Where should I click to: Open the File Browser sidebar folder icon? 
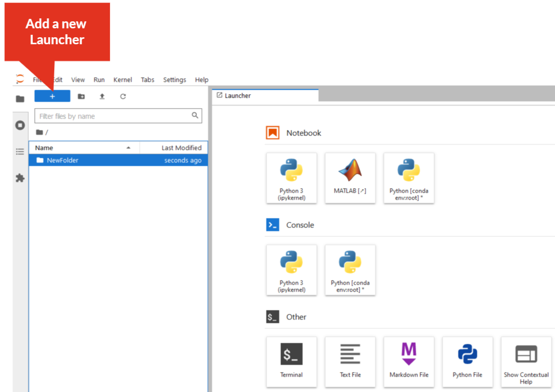pyautogui.click(x=20, y=99)
